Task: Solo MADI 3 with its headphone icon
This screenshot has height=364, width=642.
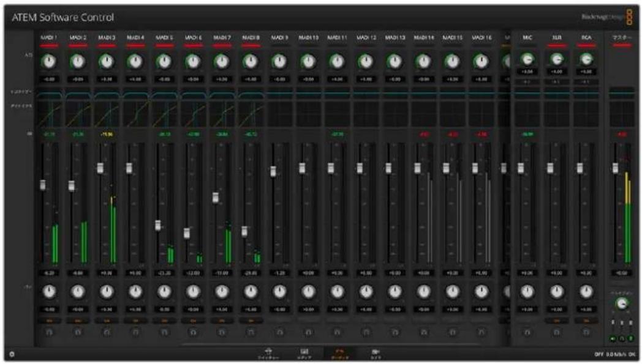Action: pyautogui.click(x=107, y=333)
